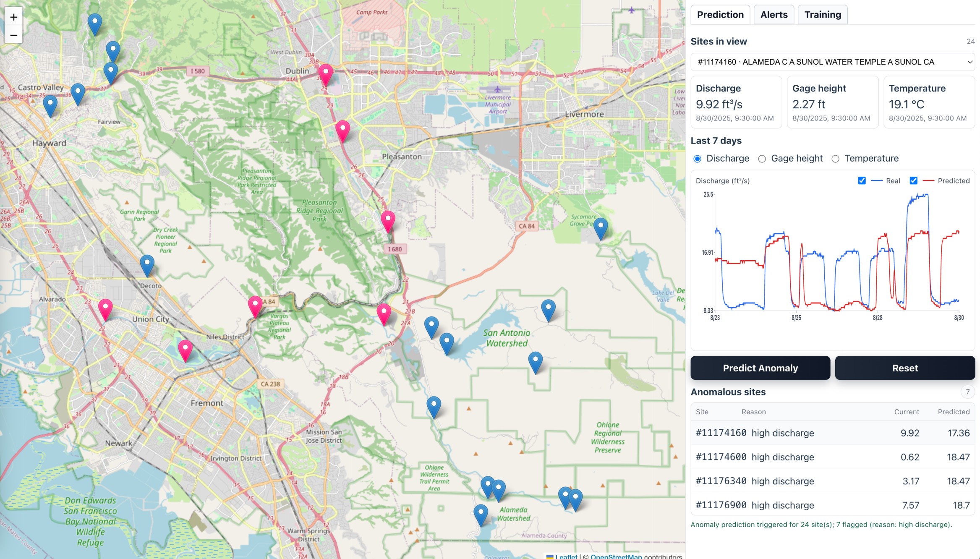Image resolution: width=980 pixels, height=559 pixels.
Task: Click the pink marker near Dublin
Action: [x=325, y=73]
